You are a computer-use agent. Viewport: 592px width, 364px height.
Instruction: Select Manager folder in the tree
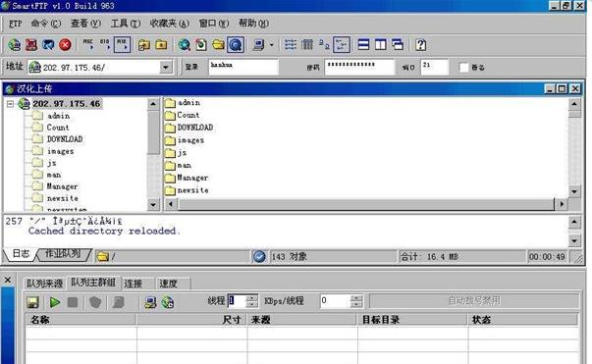click(x=62, y=186)
